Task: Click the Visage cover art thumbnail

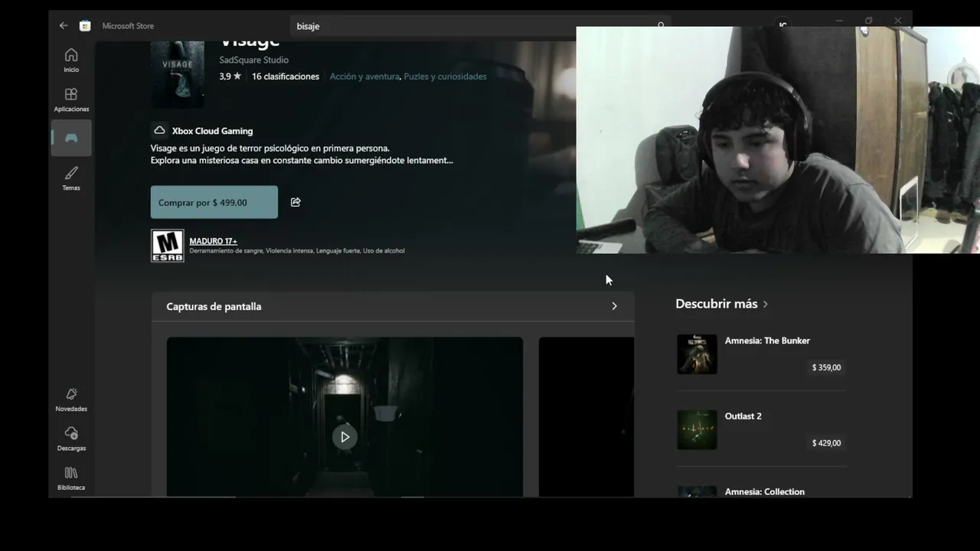Action: [x=178, y=74]
